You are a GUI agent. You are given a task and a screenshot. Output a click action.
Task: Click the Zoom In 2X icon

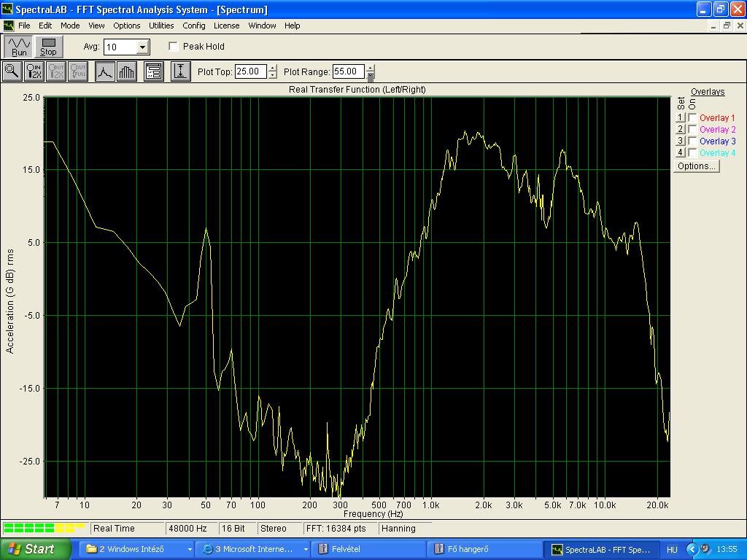(x=34, y=71)
